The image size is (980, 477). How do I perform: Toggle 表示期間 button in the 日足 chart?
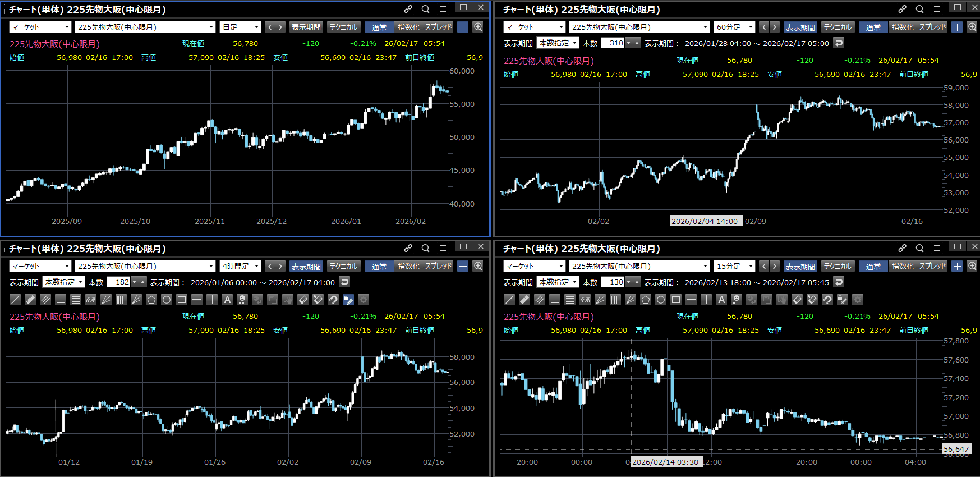pos(306,27)
